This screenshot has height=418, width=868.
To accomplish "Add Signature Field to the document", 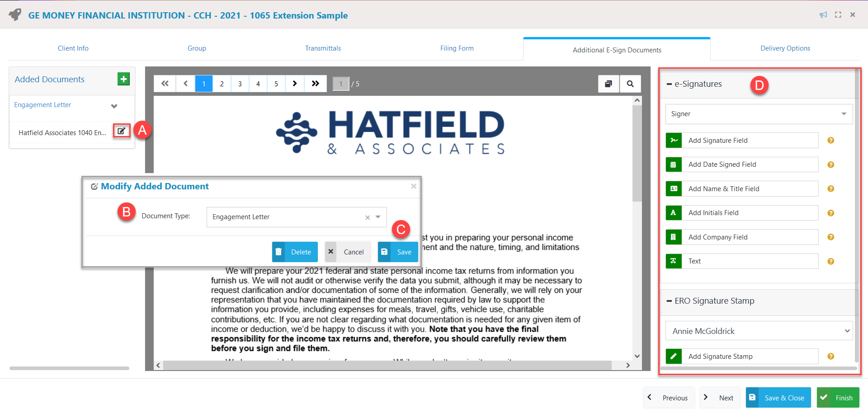I will [x=742, y=141].
